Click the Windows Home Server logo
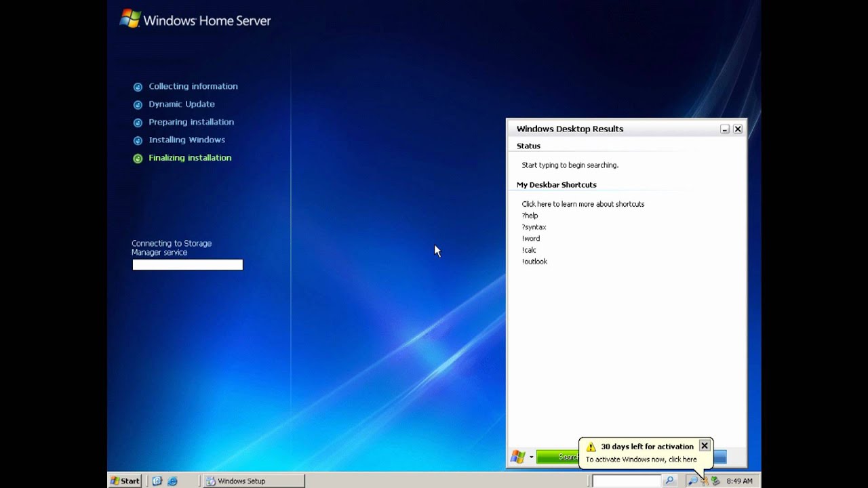 [x=195, y=19]
